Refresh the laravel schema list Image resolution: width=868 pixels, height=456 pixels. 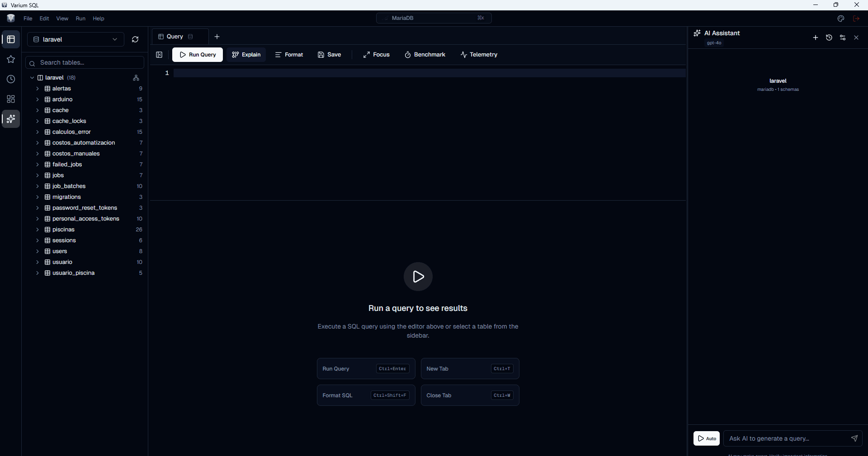click(x=135, y=39)
